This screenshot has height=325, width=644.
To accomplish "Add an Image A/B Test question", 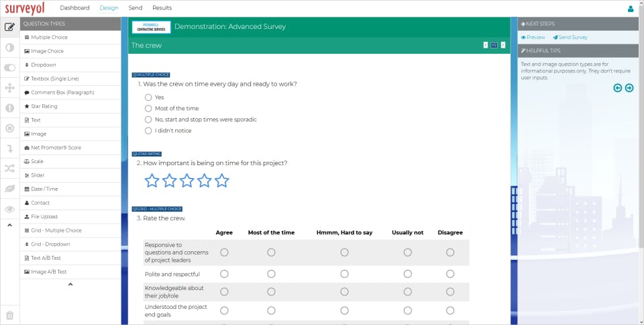I will 70,271.
